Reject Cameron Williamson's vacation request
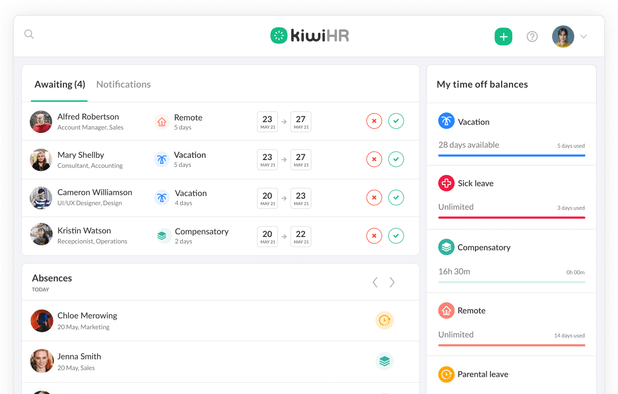The height and width of the screenshot is (394, 618). (x=374, y=197)
